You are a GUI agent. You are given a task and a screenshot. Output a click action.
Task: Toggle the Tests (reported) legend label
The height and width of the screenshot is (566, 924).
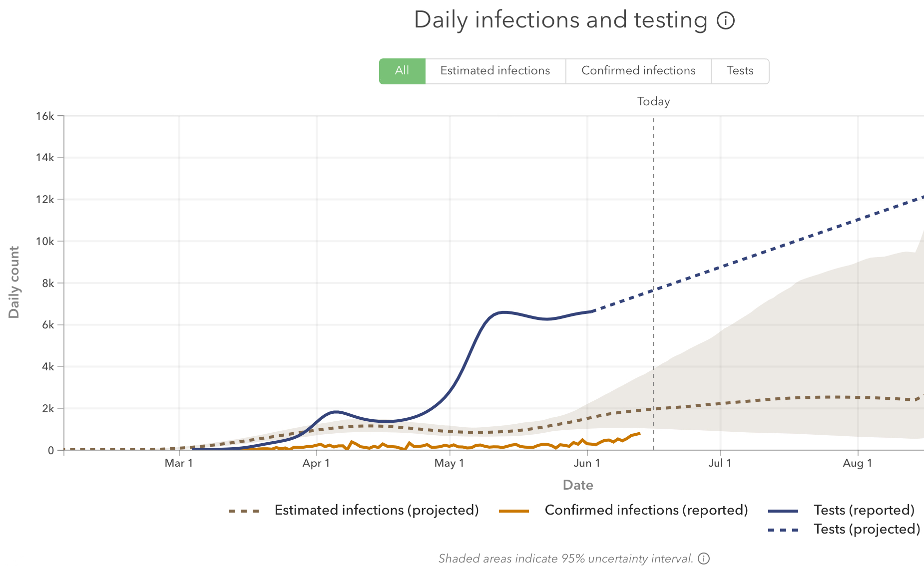coord(864,510)
